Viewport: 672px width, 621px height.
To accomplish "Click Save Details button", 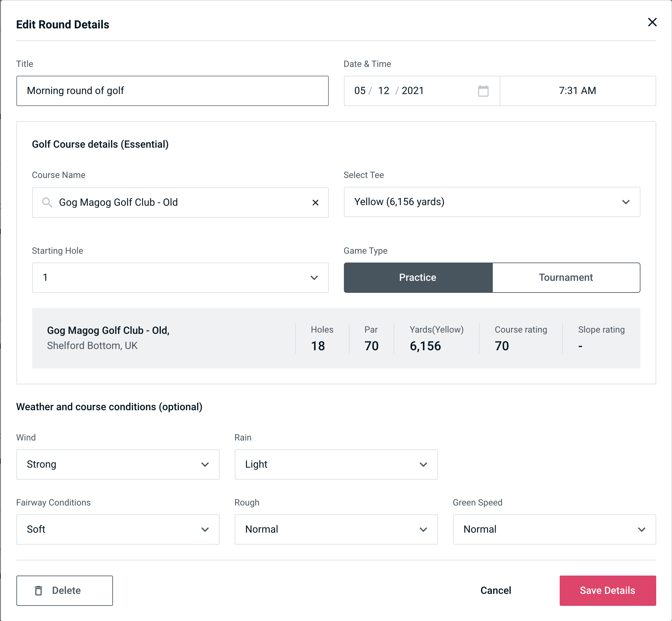I will [x=607, y=590].
